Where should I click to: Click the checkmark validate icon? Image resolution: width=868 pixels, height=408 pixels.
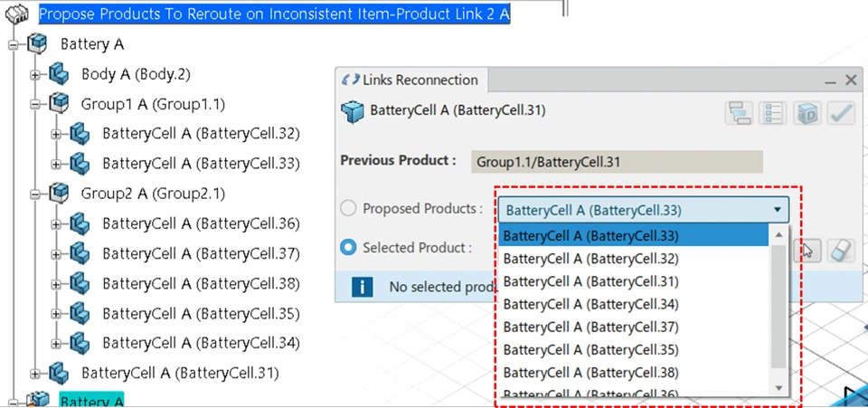pos(840,113)
